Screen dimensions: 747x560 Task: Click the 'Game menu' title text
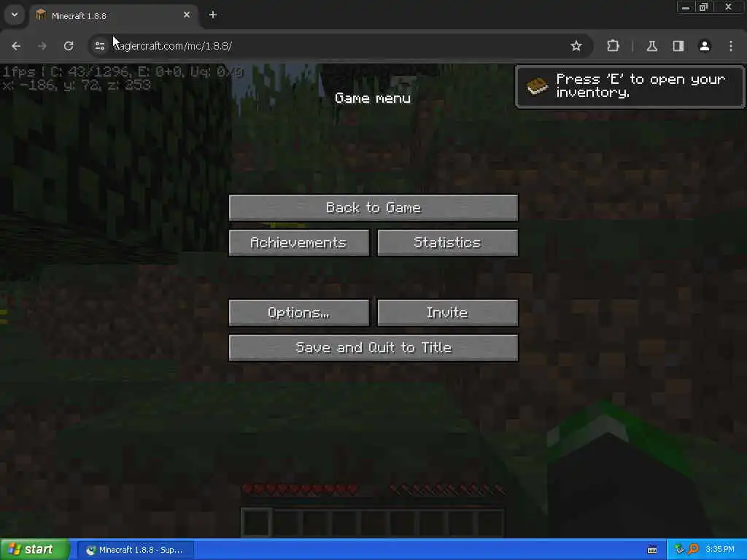pyautogui.click(x=373, y=98)
